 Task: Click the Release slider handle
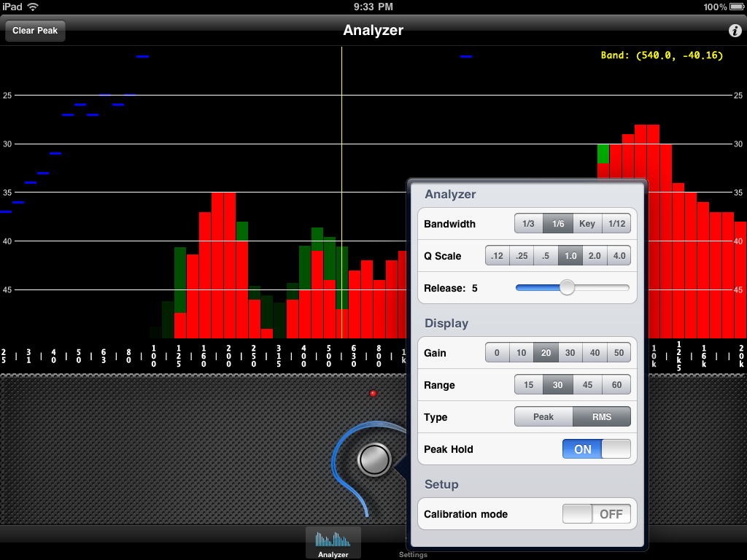pos(567,288)
